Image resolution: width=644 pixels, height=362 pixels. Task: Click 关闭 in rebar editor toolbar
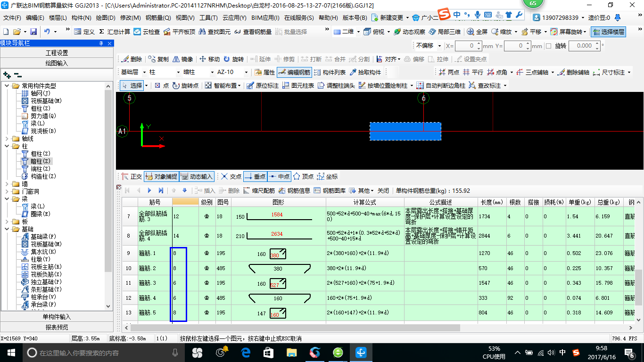pos(383,190)
